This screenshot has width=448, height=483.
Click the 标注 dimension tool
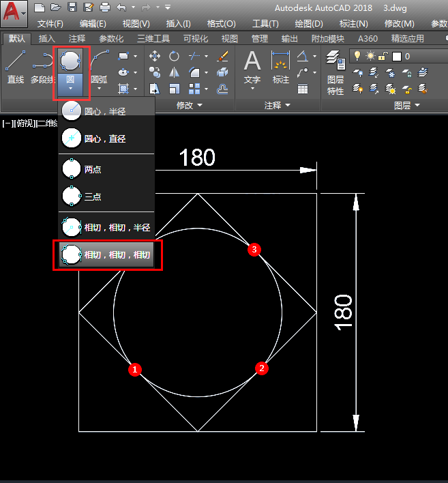[280, 67]
